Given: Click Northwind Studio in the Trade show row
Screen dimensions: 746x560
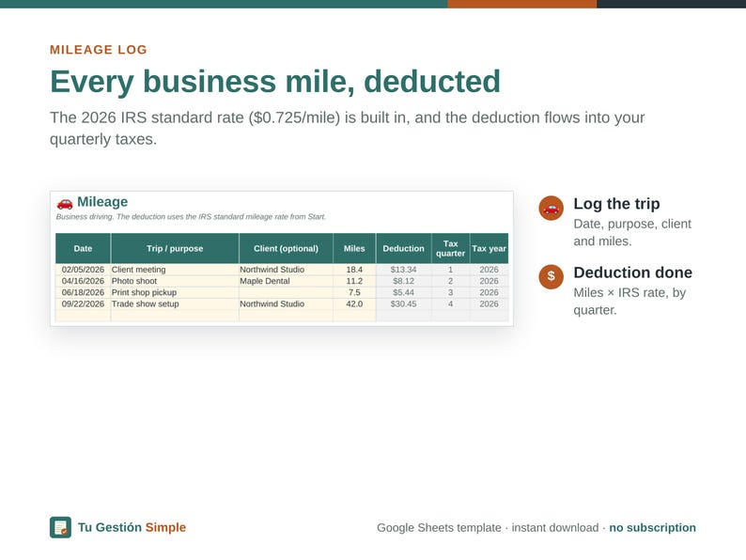Looking at the screenshot, I should pyautogui.click(x=286, y=303).
